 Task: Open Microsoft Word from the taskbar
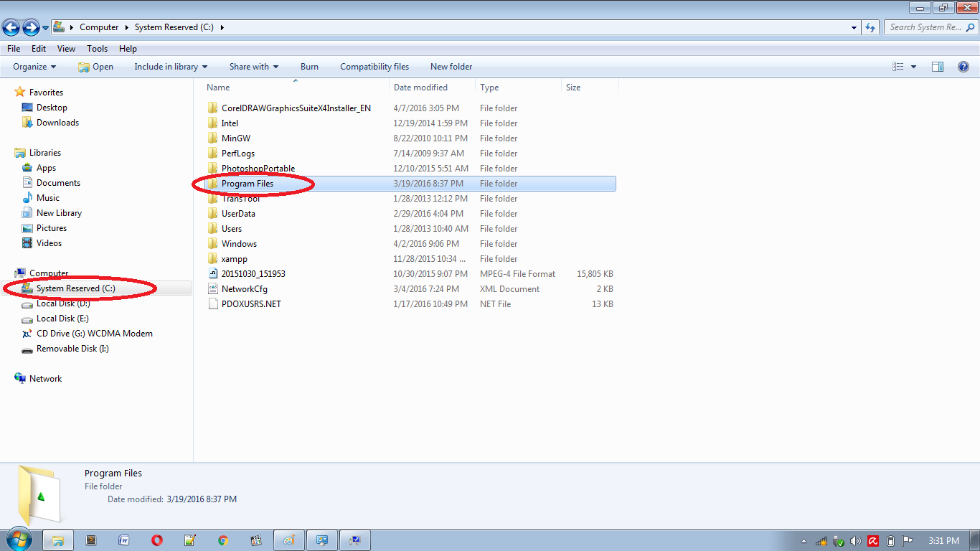point(123,540)
